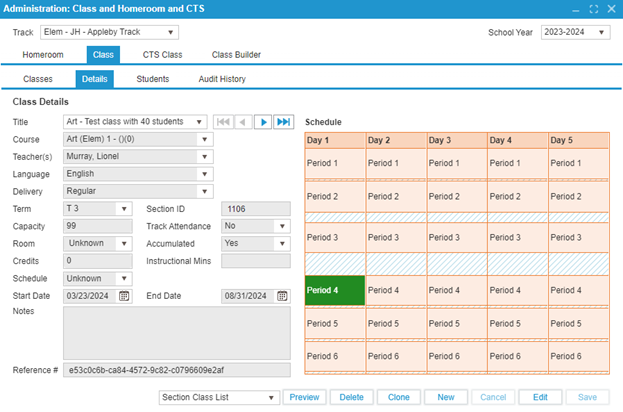Screen dimensions: 623x412
Task: Go to the first class record
Action: click(x=223, y=122)
